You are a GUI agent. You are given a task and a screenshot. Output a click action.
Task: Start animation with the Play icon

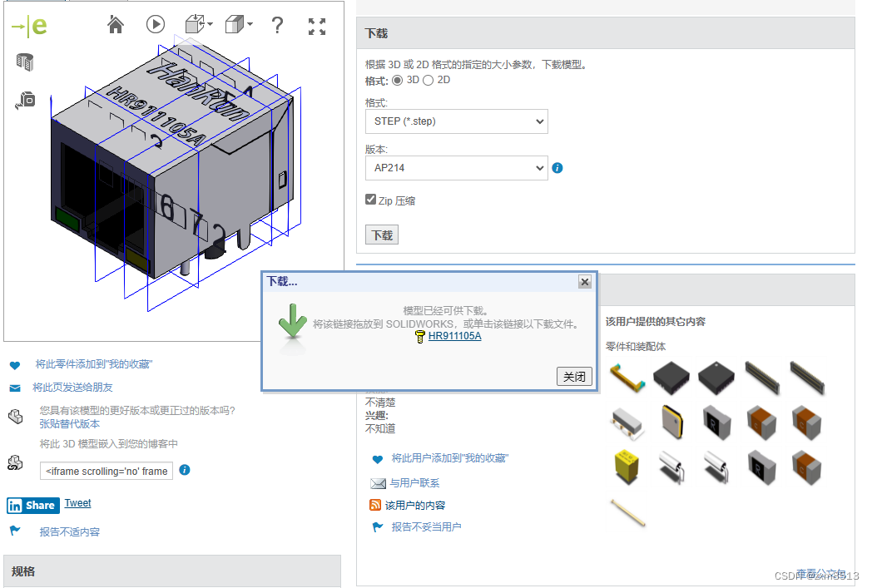[156, 24]
